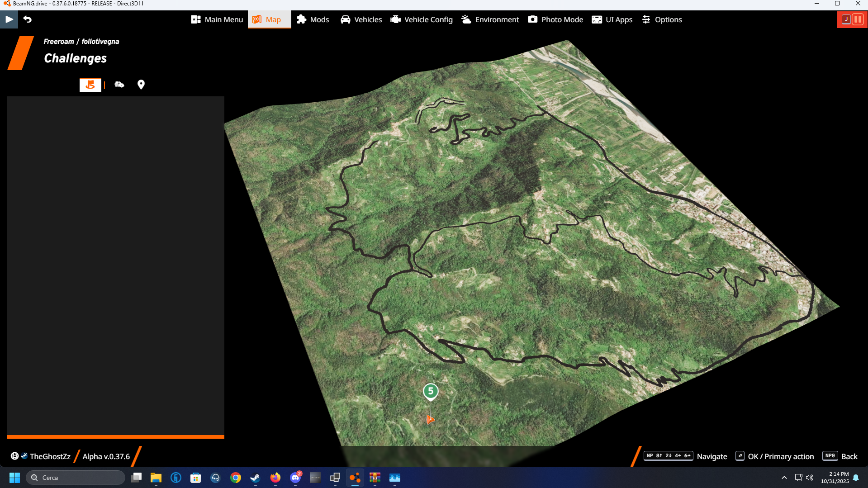Open the Options menu

click(661, 19)
